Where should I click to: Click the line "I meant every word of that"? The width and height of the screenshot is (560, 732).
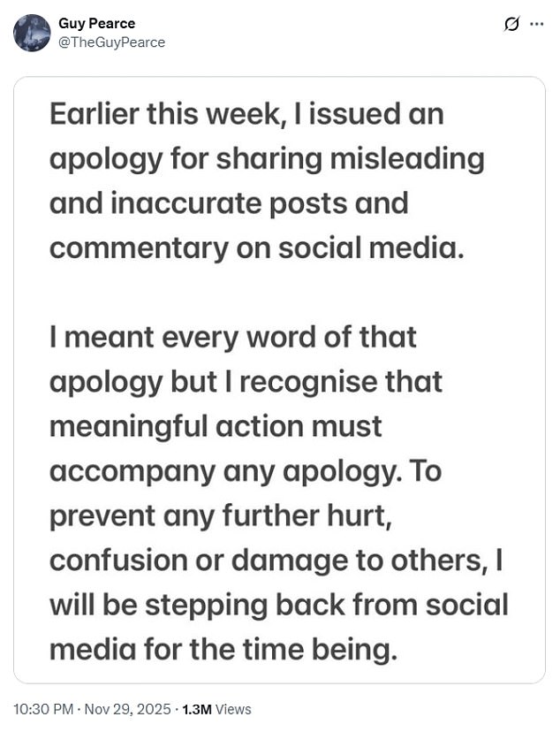coord(233,337)
